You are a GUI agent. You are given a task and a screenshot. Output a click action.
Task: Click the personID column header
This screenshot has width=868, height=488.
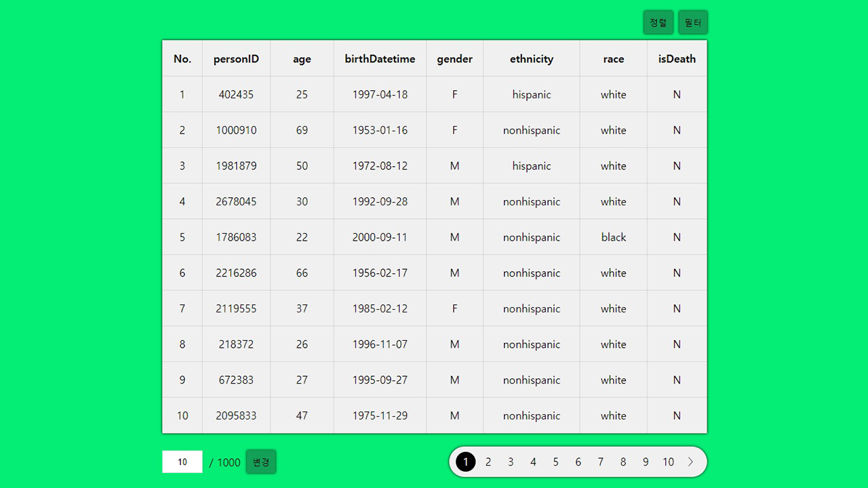(x=236, y=59)
